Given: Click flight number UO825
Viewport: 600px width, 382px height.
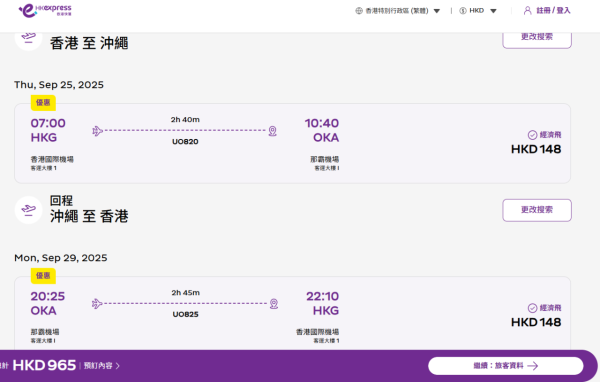Looking at the screenshot, I should 186,315.
